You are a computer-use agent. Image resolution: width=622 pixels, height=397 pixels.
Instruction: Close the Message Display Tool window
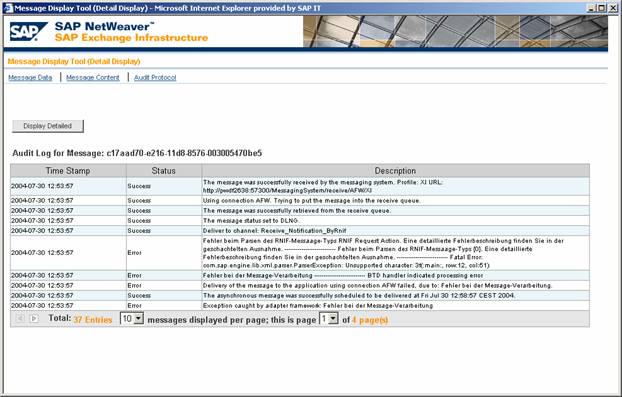point(613,8)
